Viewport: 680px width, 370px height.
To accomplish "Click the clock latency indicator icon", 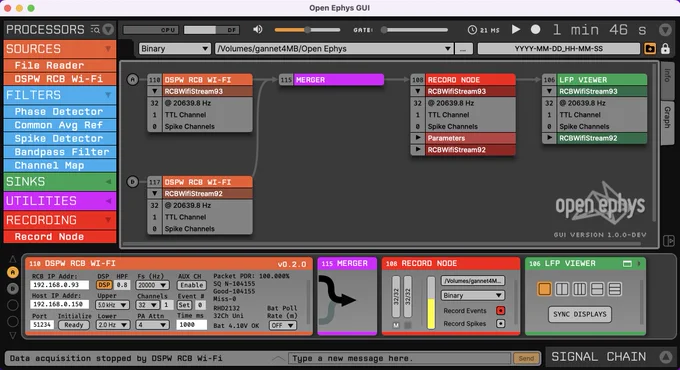I will click(x=472, y=30).
